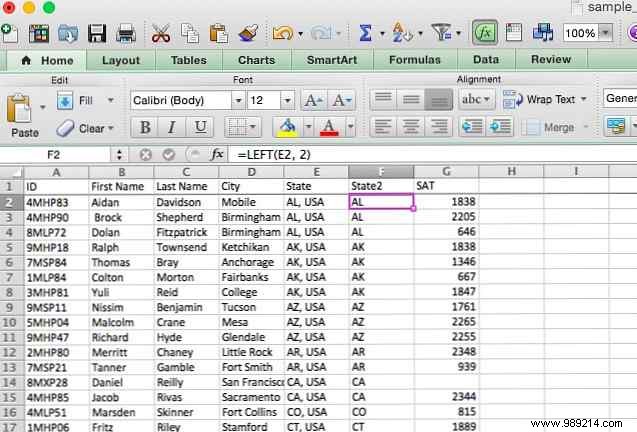
Task: Open the Data tab
Action: pyautogui.click(x=486, y=60)
